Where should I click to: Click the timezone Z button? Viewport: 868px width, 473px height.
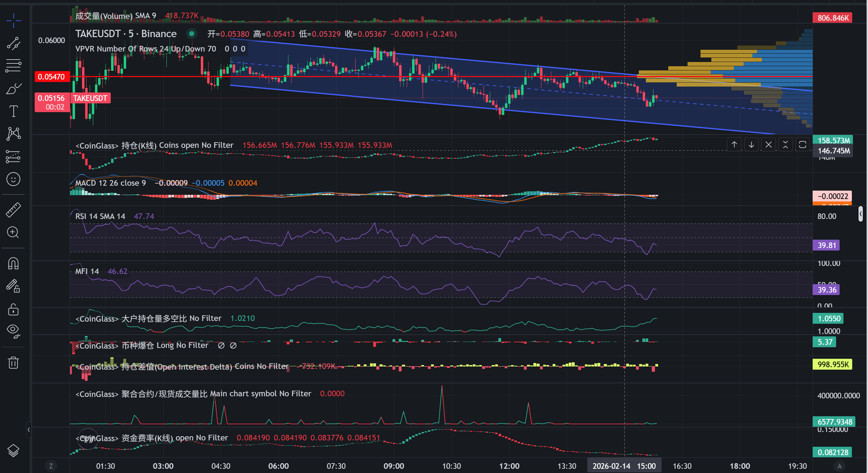[x=51, y=466]
